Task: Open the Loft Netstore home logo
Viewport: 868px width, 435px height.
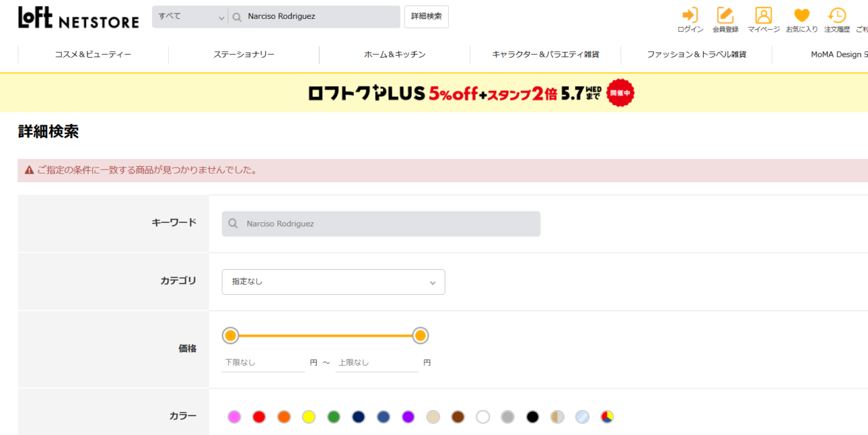Action: 79,18
